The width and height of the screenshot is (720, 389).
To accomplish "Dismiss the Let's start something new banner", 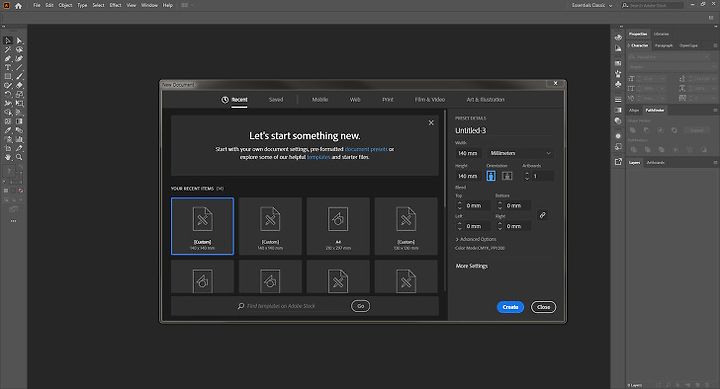I will click(x=431, y=123).
